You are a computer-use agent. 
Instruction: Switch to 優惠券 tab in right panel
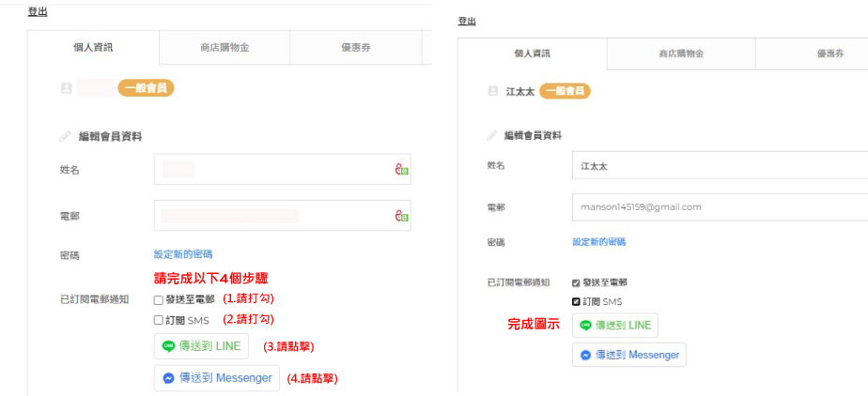pos(812,54)
